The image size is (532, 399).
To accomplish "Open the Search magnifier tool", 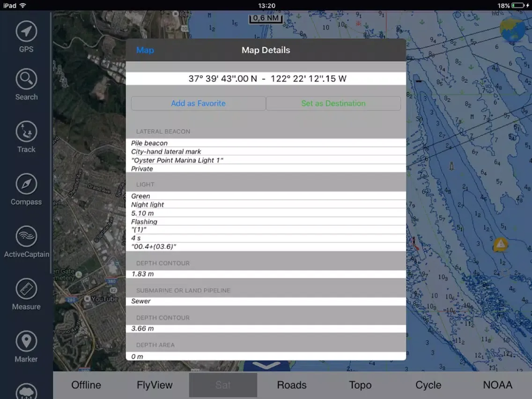I will (x=26, y=79).
